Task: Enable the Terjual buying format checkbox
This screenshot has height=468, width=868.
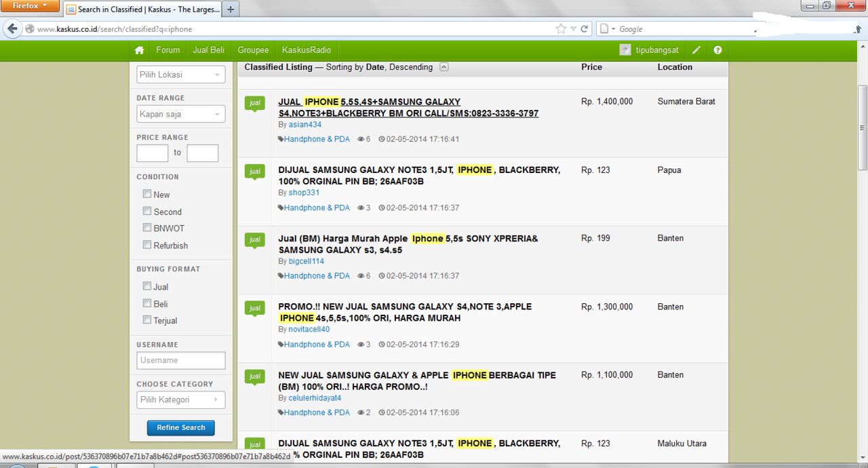Action: pyautogui.click(x=147, y=320)
